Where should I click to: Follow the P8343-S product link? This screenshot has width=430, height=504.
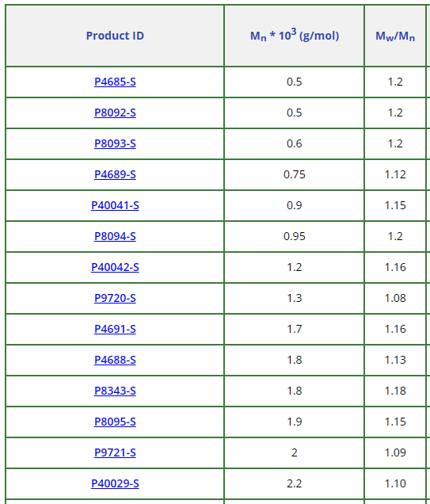tap(115, 391)
